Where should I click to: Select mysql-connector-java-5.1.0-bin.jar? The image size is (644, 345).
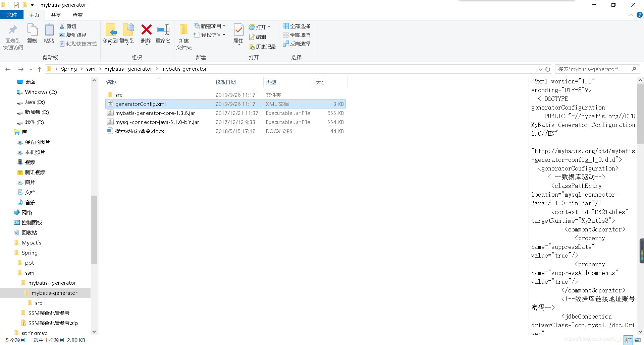[x=225, y=122]
